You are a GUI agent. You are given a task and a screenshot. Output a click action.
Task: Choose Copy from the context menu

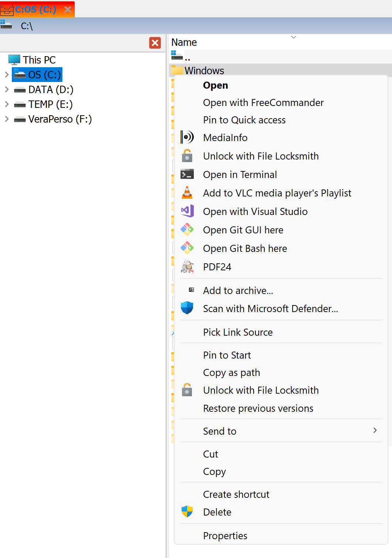281,472
